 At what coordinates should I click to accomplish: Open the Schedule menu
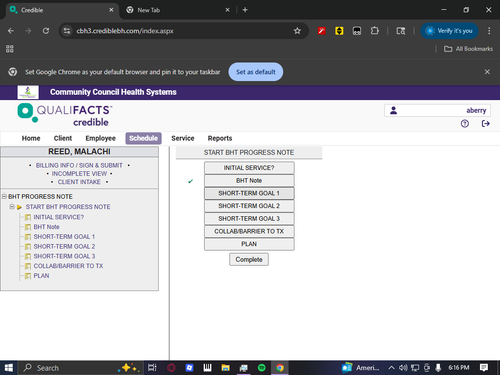(x=143, y=138)
